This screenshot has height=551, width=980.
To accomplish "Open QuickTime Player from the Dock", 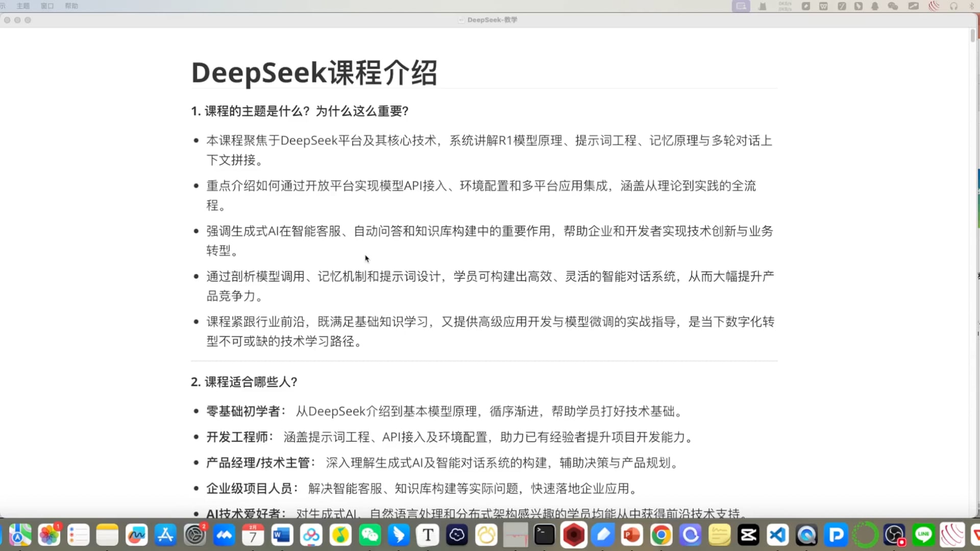I will [x=806, y=536].
